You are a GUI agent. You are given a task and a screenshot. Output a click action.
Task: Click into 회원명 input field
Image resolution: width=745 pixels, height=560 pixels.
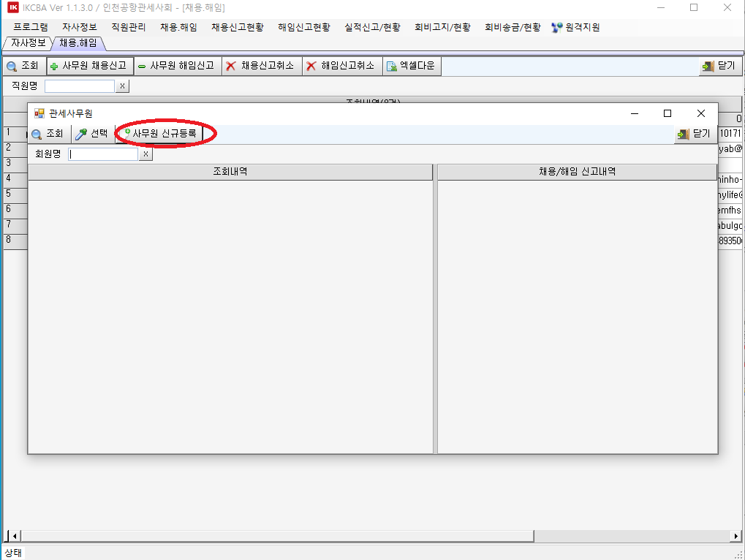[x=103, y=154]
